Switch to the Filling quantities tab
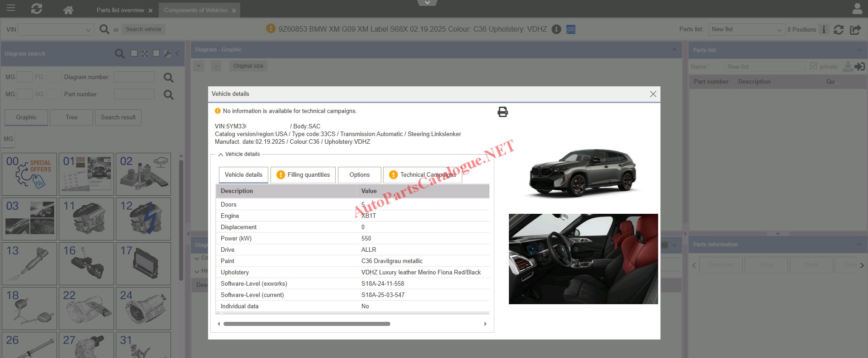This screenshot has width=868, height=358. 303,175
